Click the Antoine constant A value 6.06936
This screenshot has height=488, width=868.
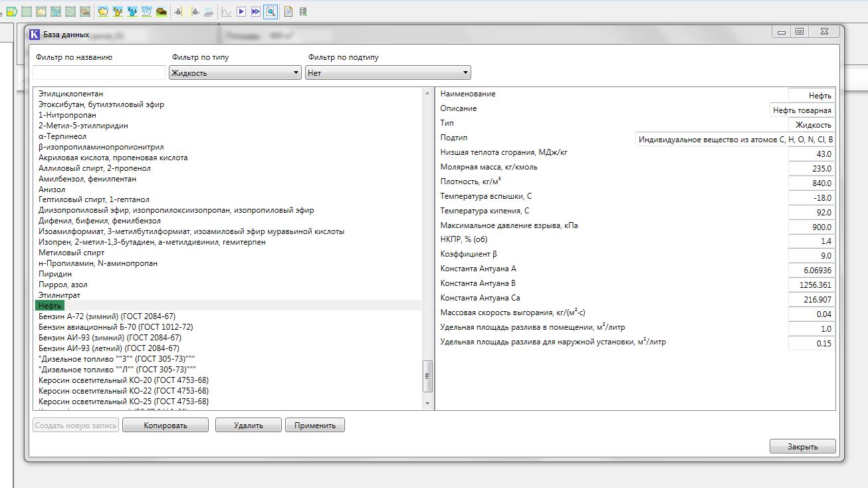coord(812,271)
